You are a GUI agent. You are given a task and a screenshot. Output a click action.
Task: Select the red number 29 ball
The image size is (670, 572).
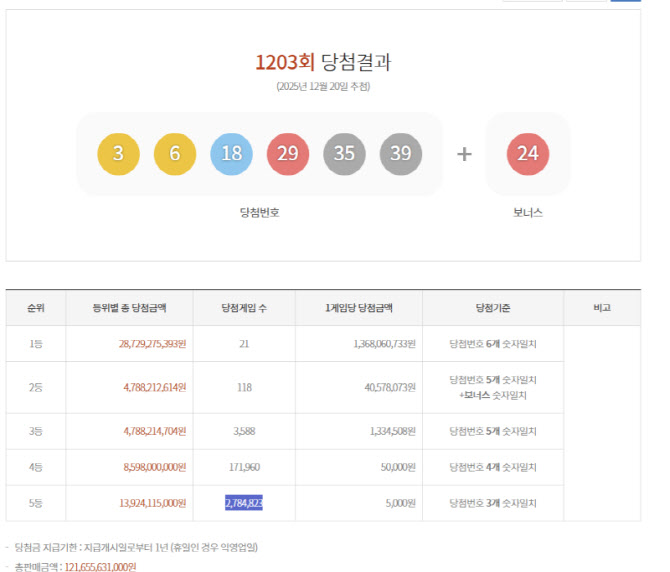pos(287,154)
